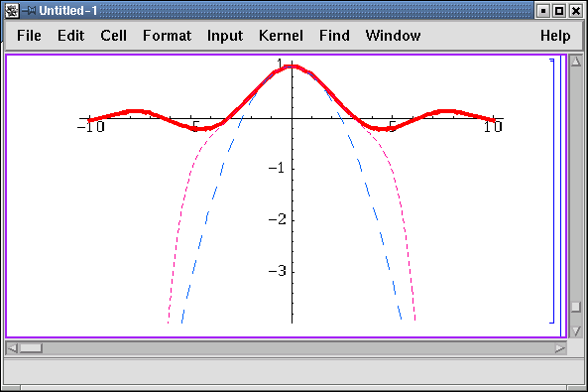Open the Window menu
The width and height of the screenshot is (588, 392).
pyautogui.click(x=393, y=36)
